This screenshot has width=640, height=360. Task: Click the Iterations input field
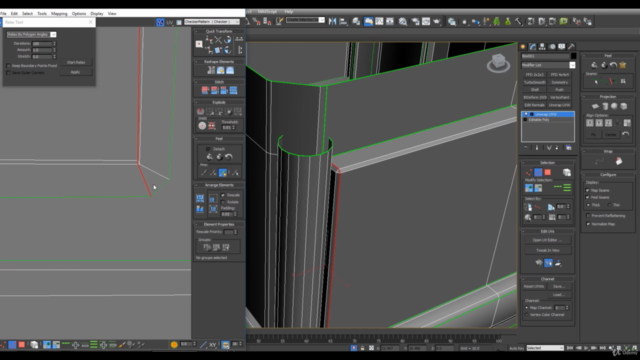pos(42,43)
